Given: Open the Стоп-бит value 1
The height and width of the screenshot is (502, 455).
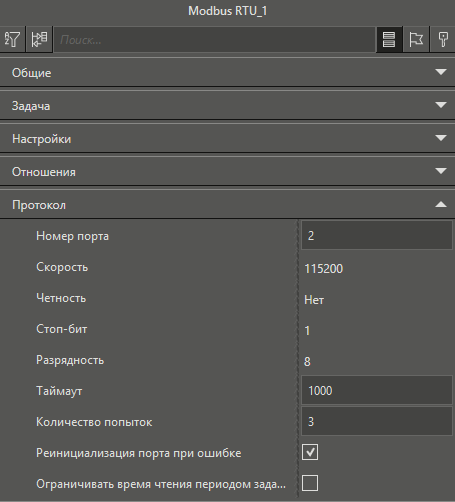Looking at the screenshot, I should 307,331.
